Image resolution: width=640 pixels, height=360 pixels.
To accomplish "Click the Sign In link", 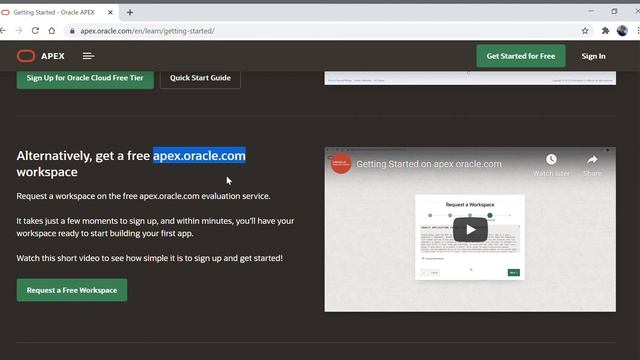I will (x=593, y=56).
